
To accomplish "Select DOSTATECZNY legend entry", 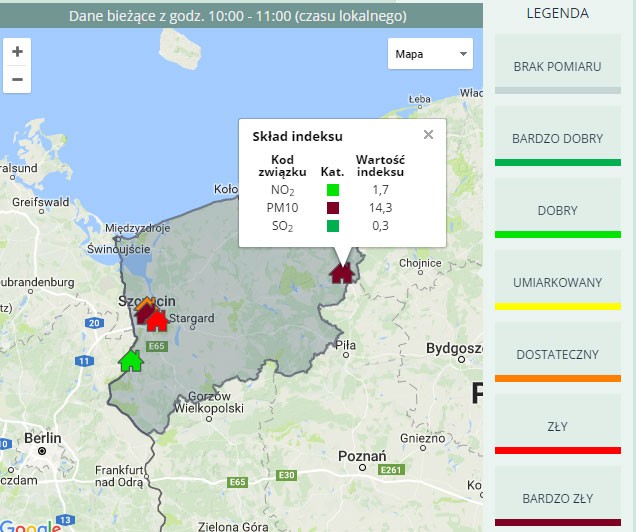I will click(x=557, y=355).
